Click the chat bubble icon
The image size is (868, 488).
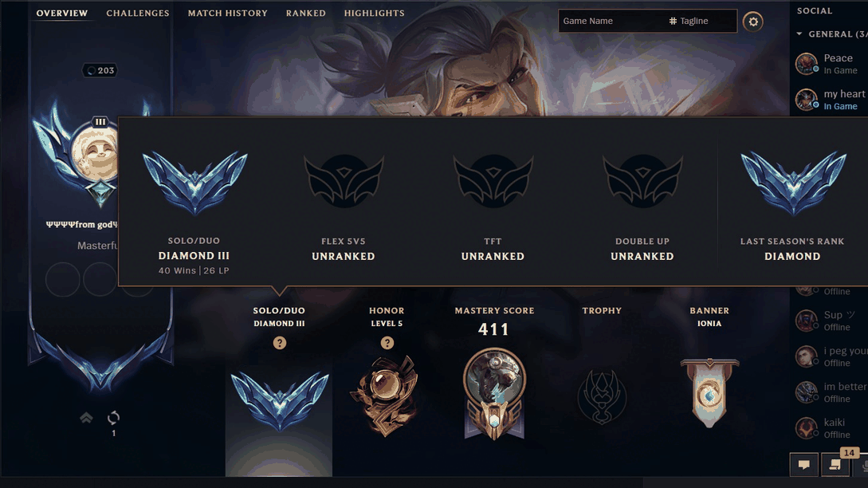803,465
